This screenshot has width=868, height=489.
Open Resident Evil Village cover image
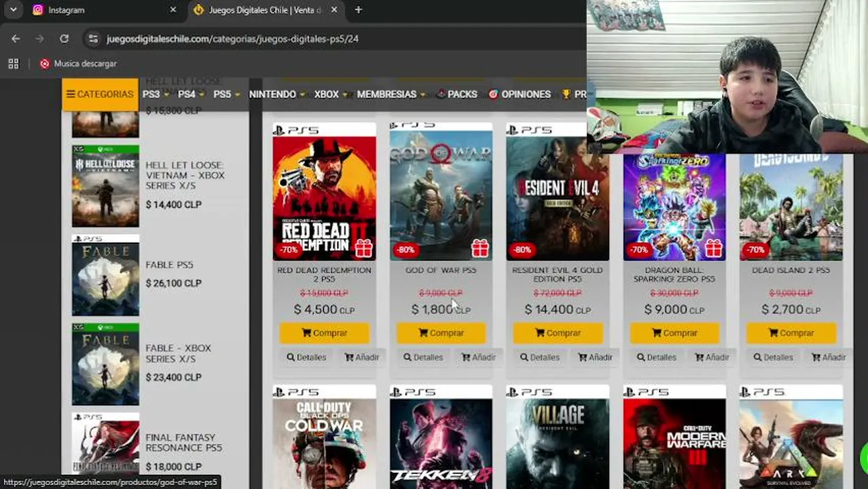[558, 438]
